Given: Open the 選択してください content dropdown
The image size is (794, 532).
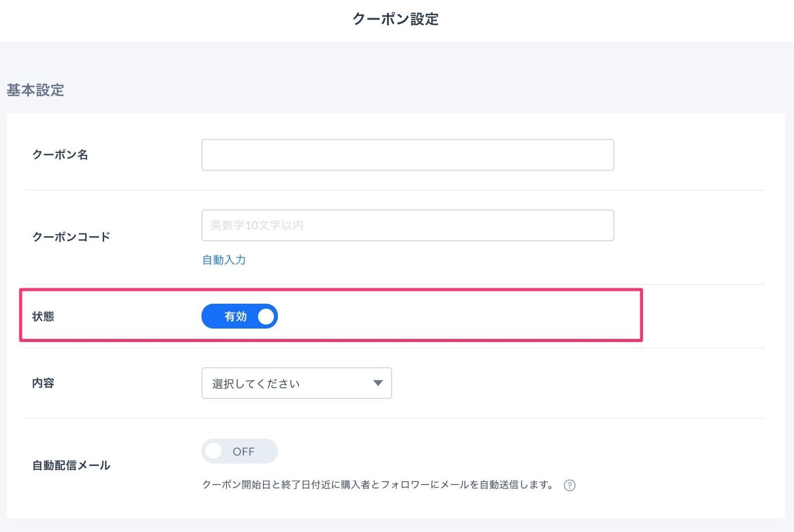Looking at the screenshot, I should (x=296, y=383).
